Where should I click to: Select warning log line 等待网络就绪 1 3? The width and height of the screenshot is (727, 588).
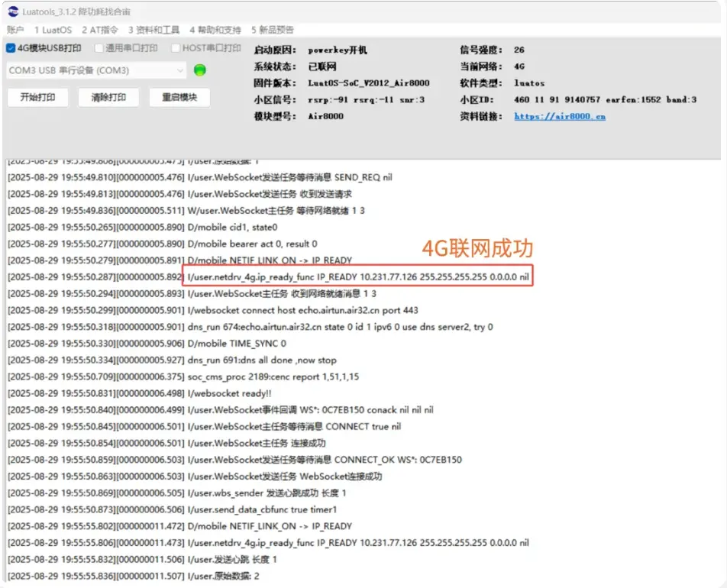(186, 211)
